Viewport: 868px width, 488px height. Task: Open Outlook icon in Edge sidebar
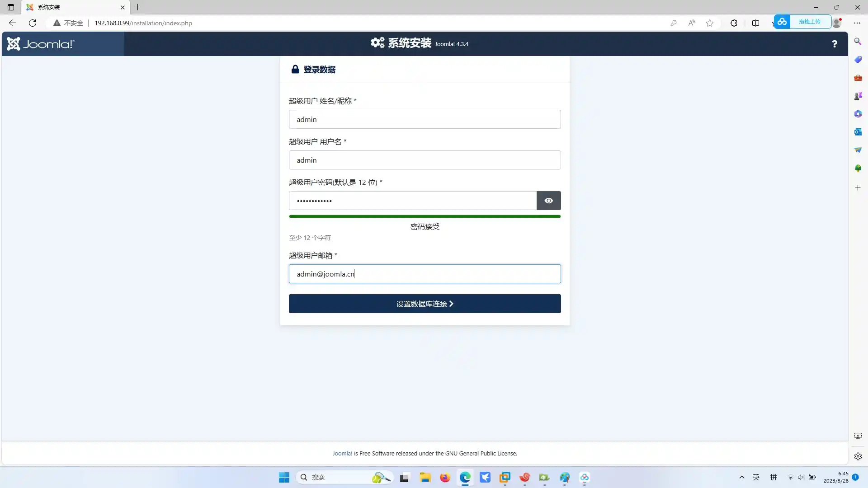coord(858,132)
